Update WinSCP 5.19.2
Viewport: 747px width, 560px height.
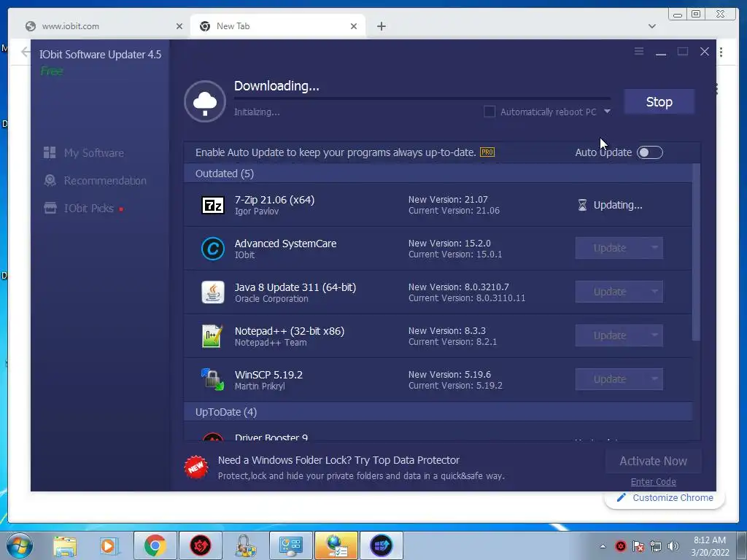610,379
